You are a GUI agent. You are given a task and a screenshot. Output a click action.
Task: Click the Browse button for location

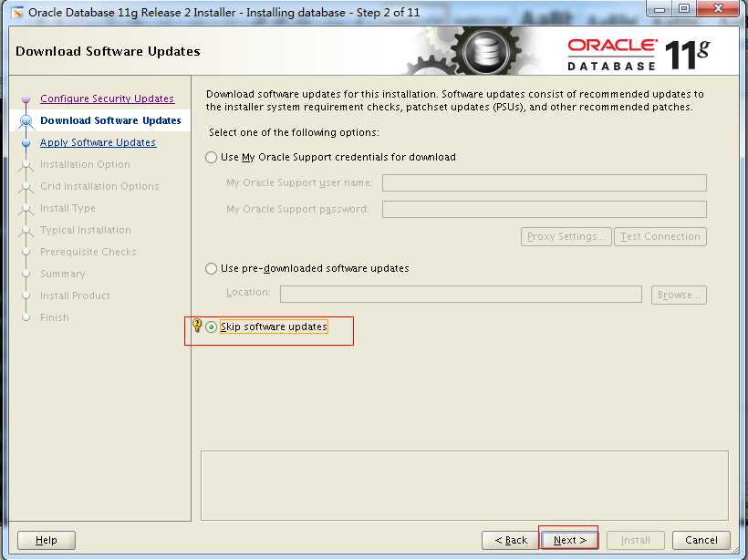click(679, 295)
